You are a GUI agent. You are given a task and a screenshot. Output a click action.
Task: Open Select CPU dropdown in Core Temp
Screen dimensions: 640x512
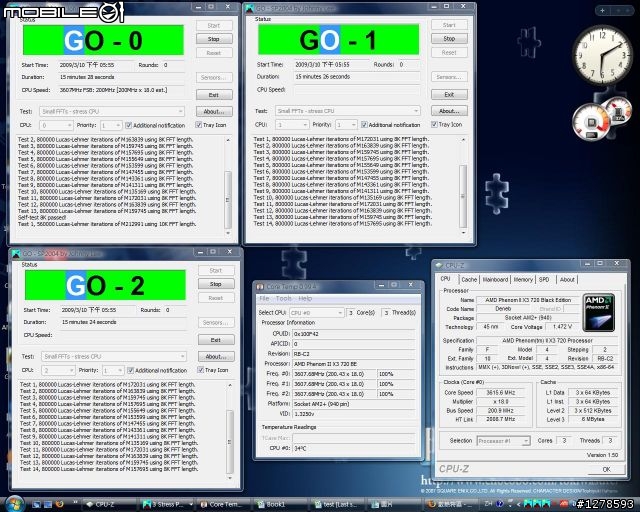(316, 313)
